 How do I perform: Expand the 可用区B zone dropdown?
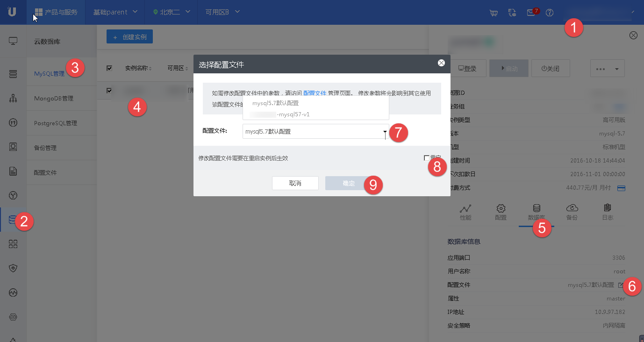[222, 12]
